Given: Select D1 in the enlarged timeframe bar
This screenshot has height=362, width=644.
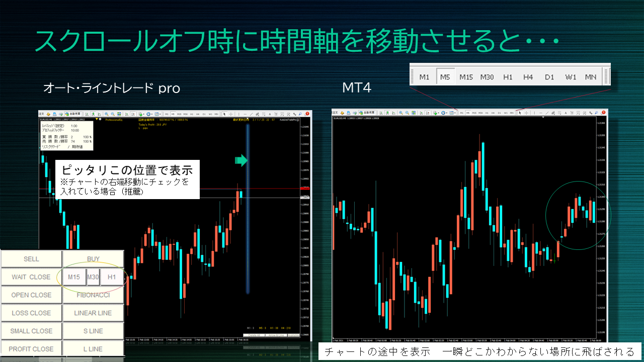Looking at the screenshot, I should point(549,77).
